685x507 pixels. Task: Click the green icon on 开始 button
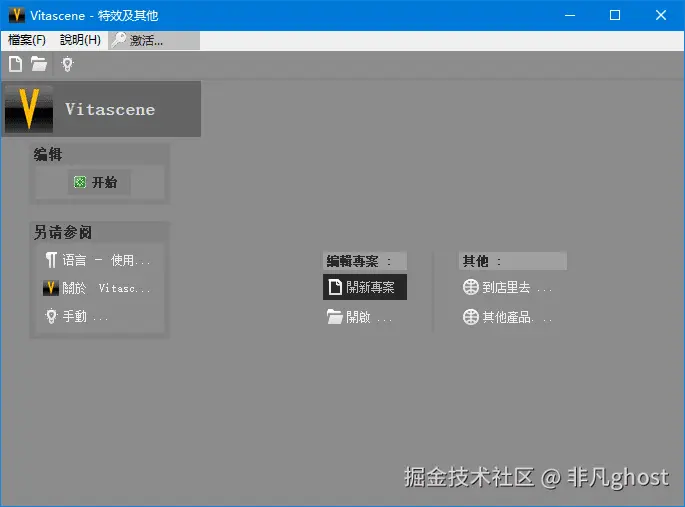pyautogui.click(x=80, y=182)
